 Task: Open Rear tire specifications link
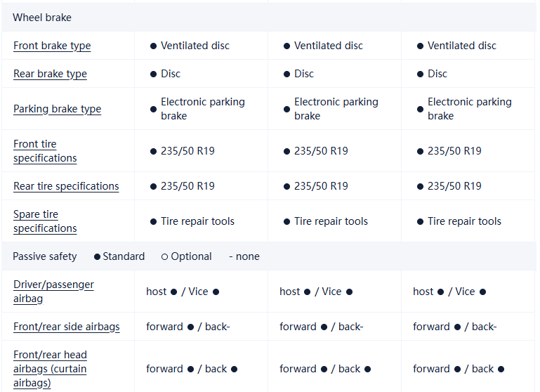pos(66,186)
